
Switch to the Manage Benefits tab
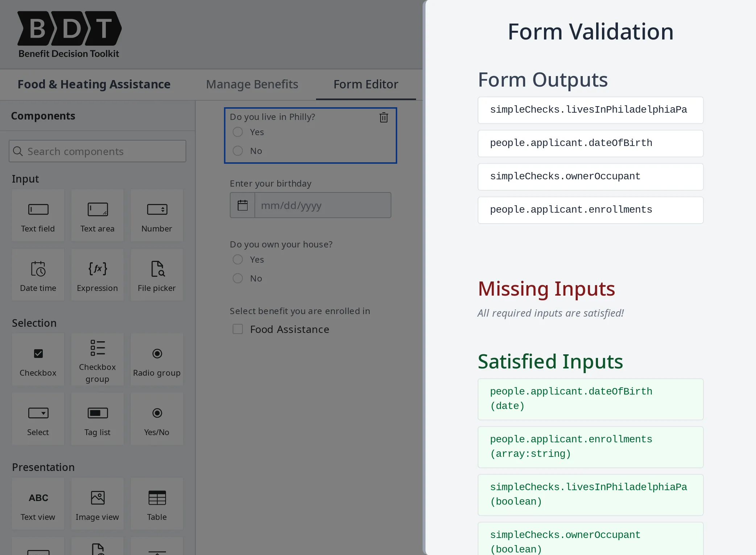(252, 84)
